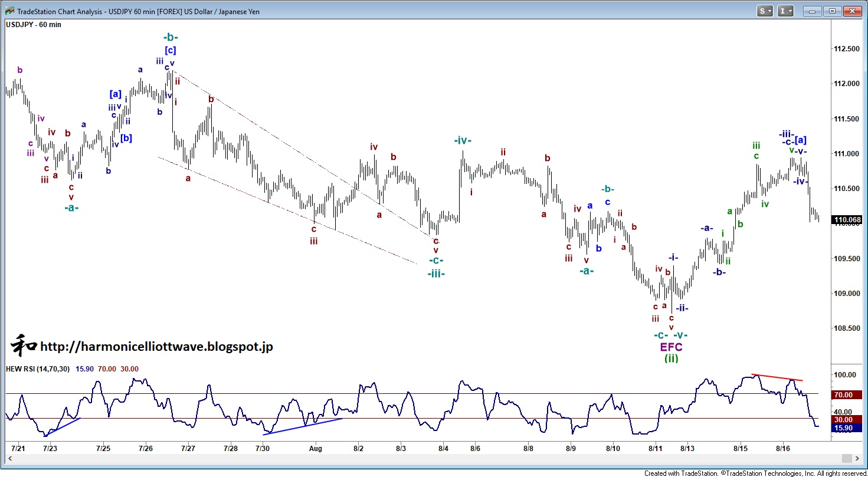
Task: Click the 100.00 RSI axis label
Action: pos(844,375)
